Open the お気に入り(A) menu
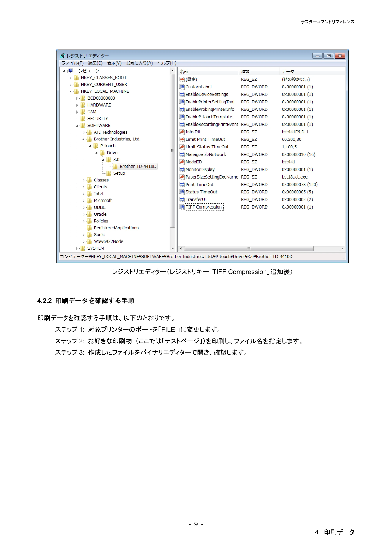 (x=139, y=63)
